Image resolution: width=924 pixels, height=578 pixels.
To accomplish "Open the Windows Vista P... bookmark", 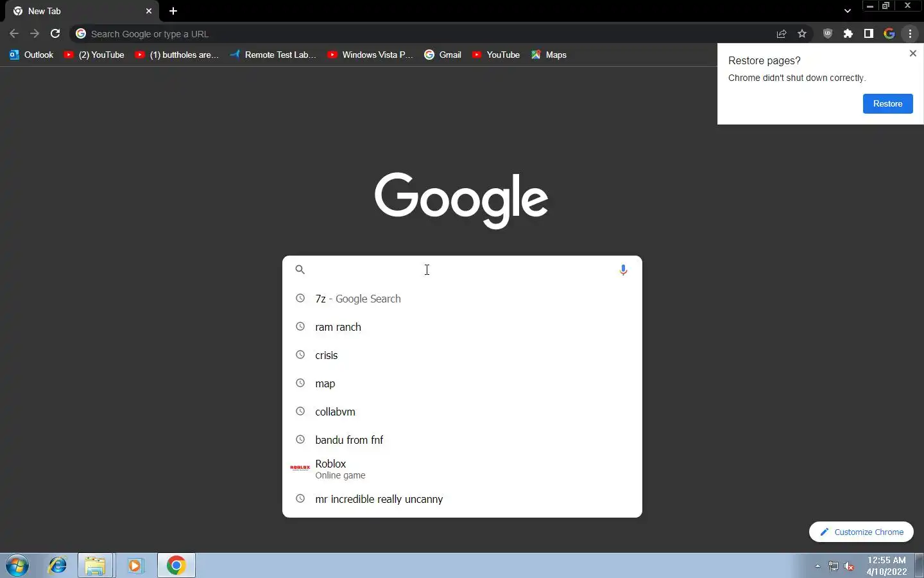I will click(370, 55).
